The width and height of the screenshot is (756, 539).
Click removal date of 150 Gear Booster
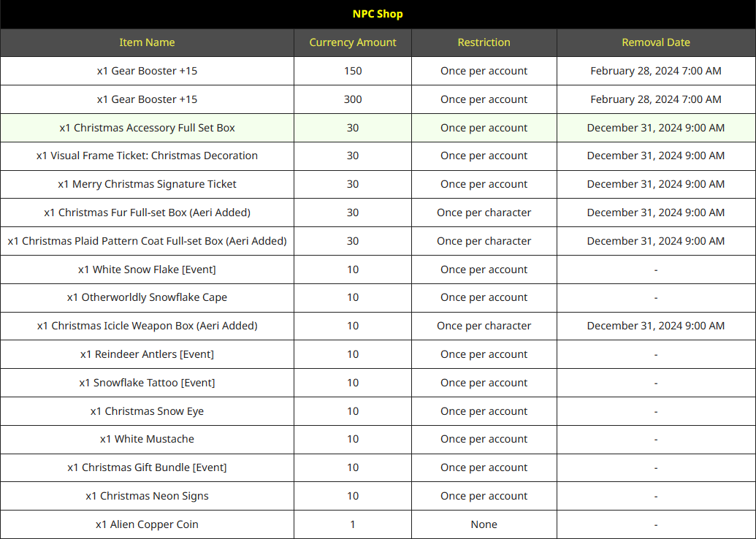656,71
